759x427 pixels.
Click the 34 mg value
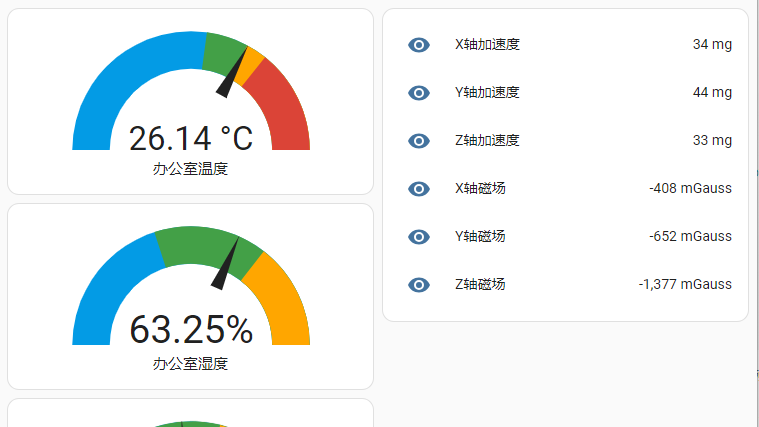(712, 45)
